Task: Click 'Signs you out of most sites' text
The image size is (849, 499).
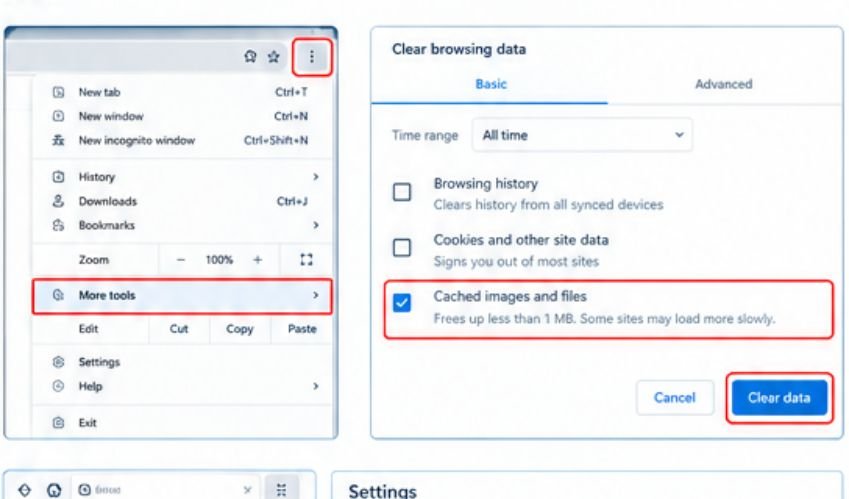Action: point(516,261)
